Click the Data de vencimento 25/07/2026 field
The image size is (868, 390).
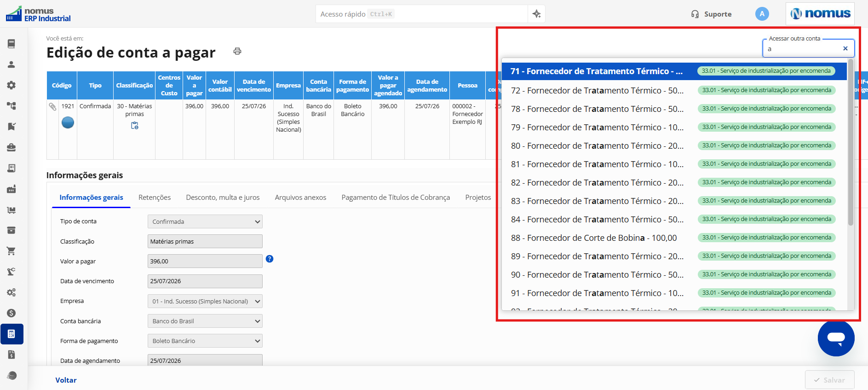(x=205, y=281)
